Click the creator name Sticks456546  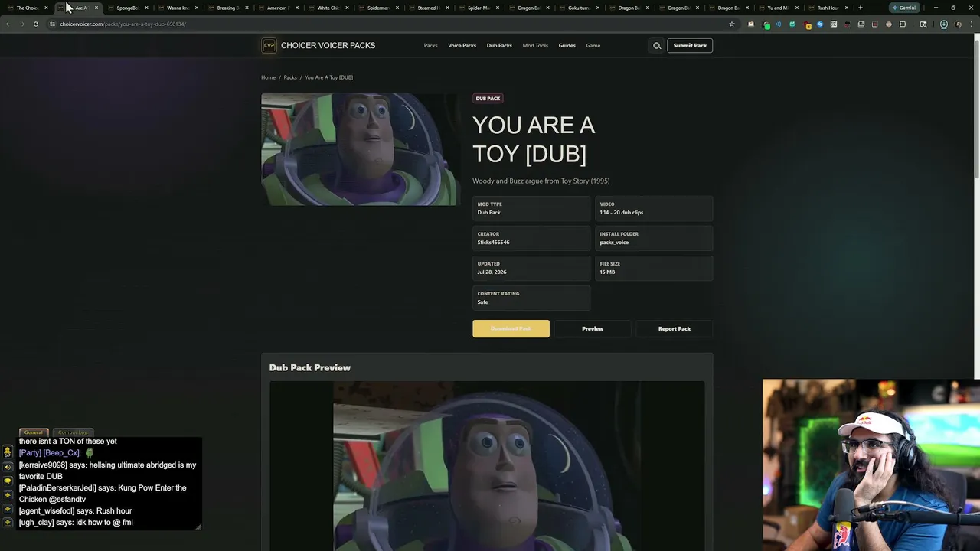(493, 243)
